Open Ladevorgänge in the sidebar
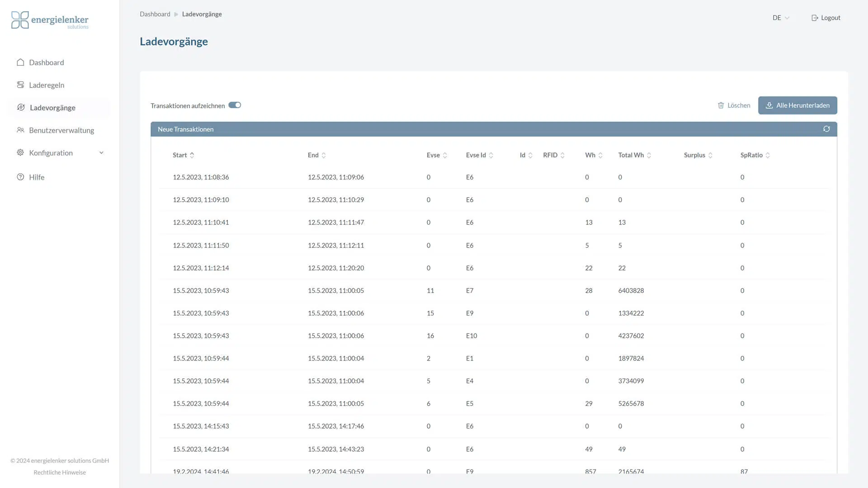The image size is (868, 488). click(52, 108)
